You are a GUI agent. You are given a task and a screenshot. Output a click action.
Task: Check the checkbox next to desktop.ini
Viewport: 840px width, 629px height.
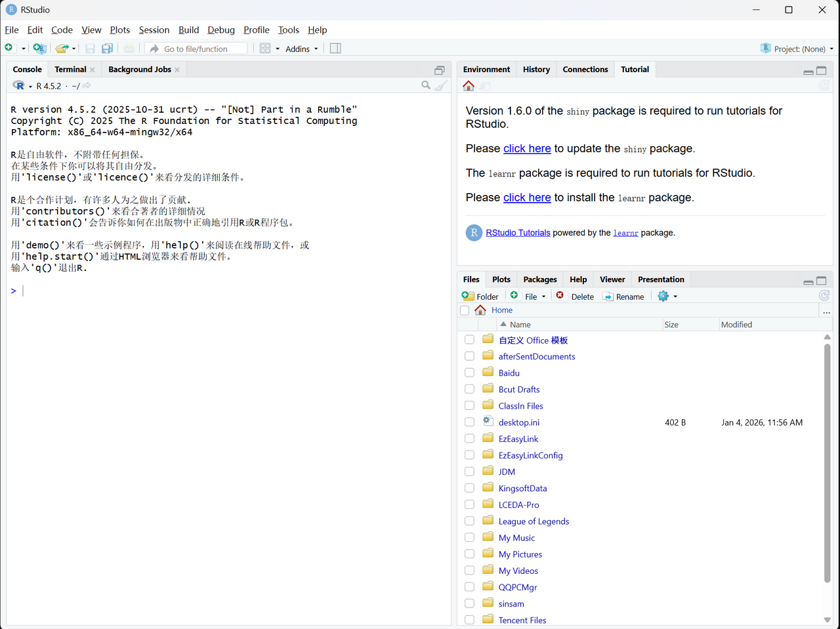[x=469, y=422]
